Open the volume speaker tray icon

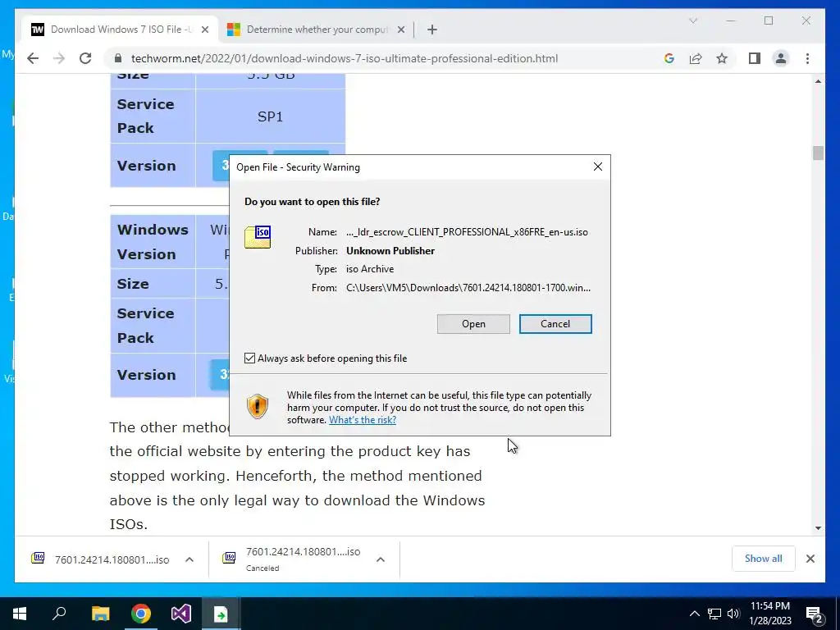click(x=733, y=614)
